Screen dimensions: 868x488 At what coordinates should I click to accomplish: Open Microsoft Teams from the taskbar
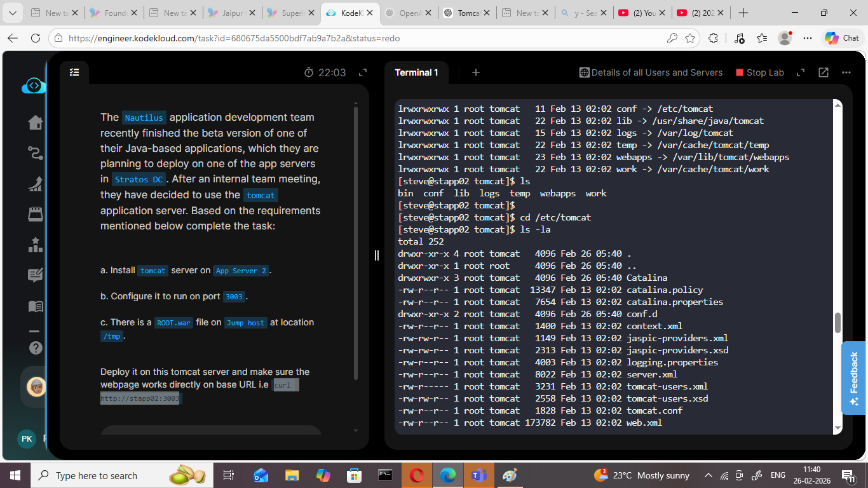478,475
